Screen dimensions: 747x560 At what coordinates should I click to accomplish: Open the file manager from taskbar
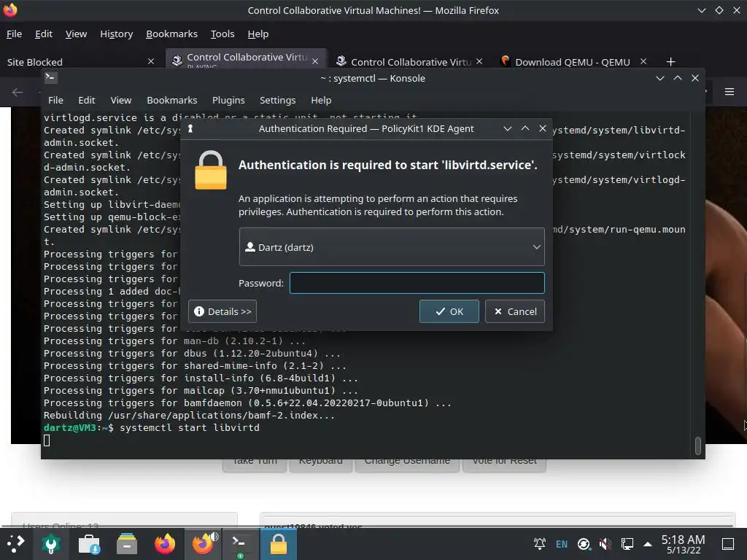coord(127,544)
